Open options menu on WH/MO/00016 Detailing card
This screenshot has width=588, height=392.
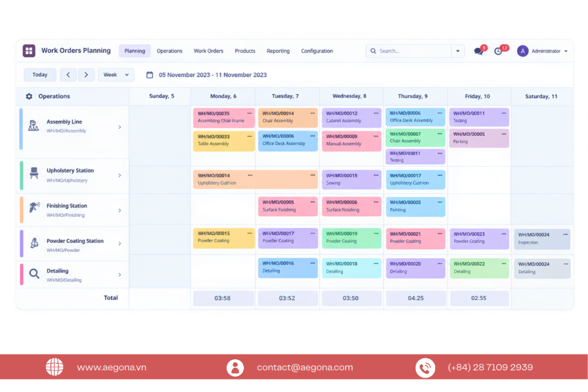pyautogui.click(x=313, y=263)
